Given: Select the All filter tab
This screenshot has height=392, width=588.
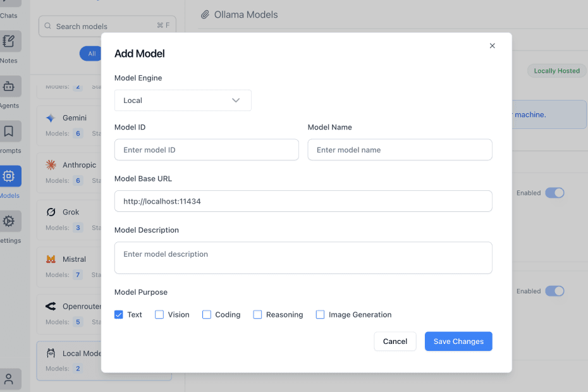Looking at the screenshot, I should coord(92,54).
